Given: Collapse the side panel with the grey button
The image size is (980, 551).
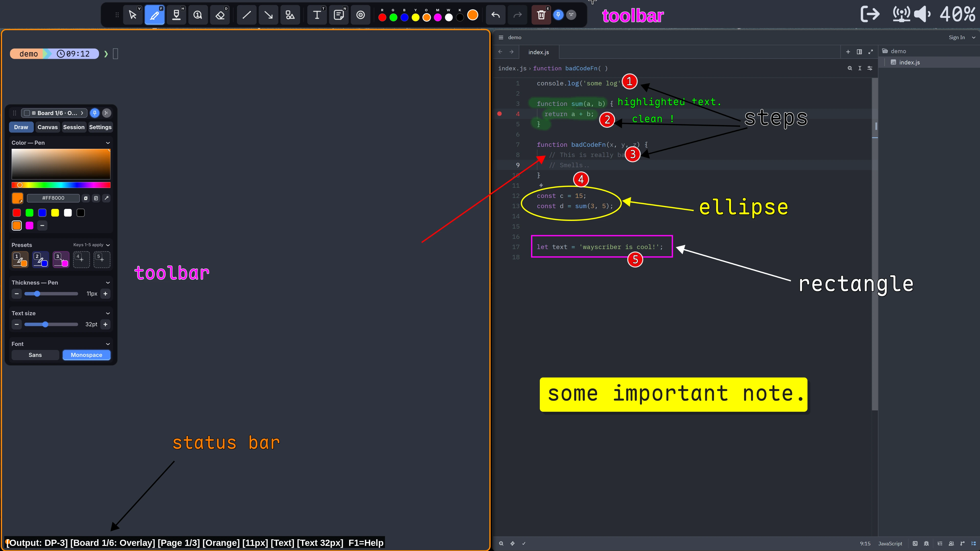Looking at the screenshot, I should [x=106, y=113].
